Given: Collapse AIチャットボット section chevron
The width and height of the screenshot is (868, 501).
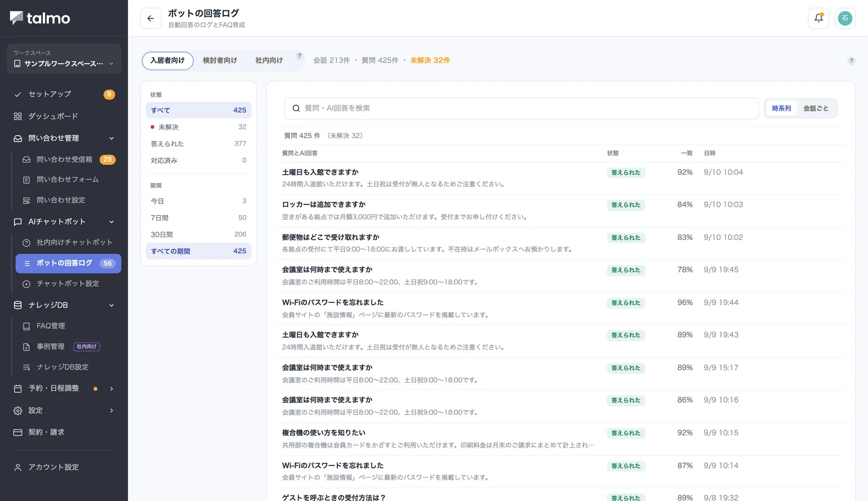Looking at the screenshot, I should click(x=111, y=222).
